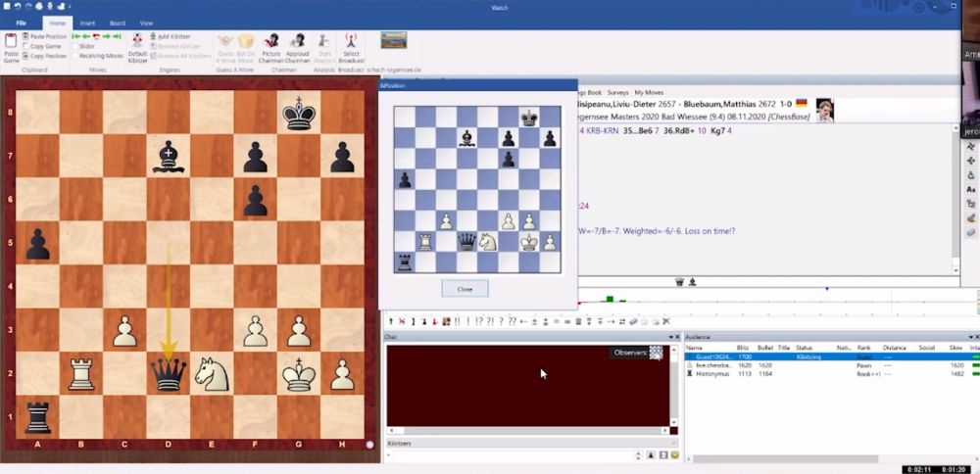Open the File menu button
The width and height of the screenshot is (980, 474).
tap(21, 22)
